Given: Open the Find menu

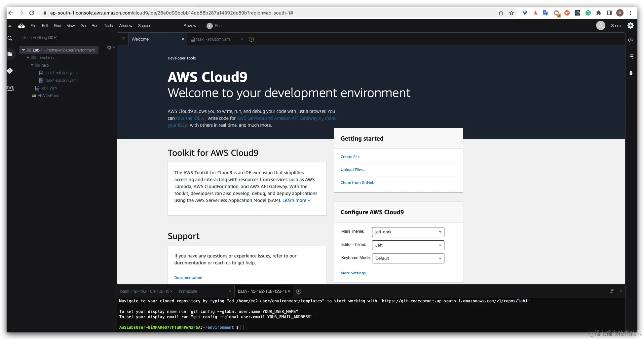Looking at the screenshot, I should pyautogui.click(x=57, y=26).
